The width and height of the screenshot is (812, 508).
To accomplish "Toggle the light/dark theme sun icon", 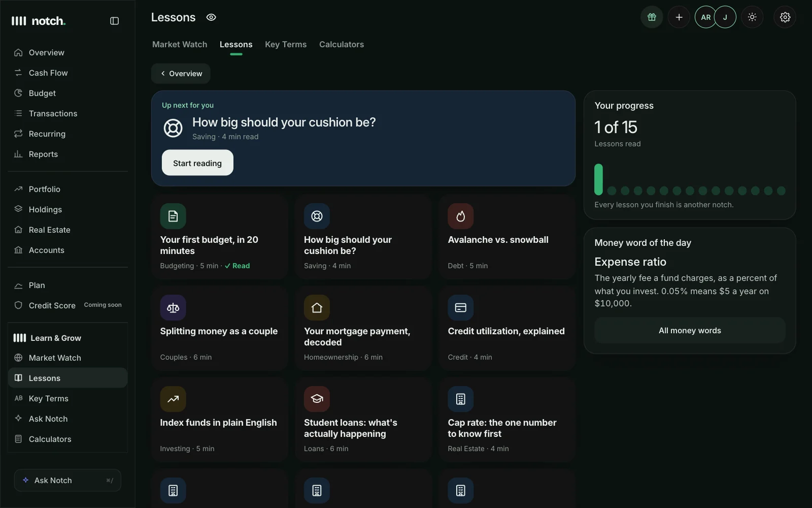I will tap(752, 17).
